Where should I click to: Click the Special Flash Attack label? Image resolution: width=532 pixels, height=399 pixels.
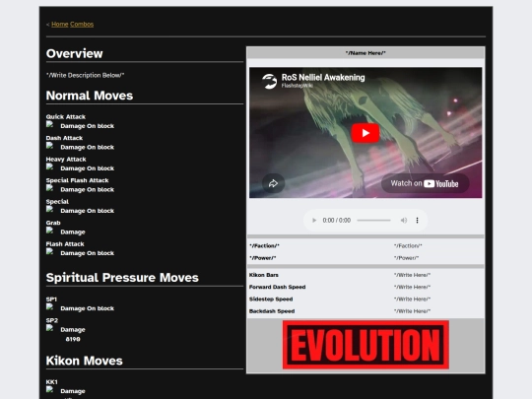[78, 180]
